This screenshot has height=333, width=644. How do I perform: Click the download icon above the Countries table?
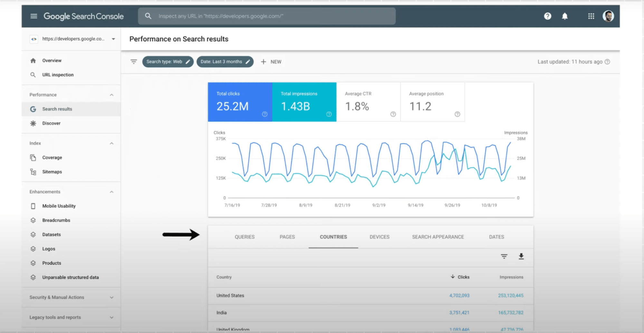(x=522, y=257)
